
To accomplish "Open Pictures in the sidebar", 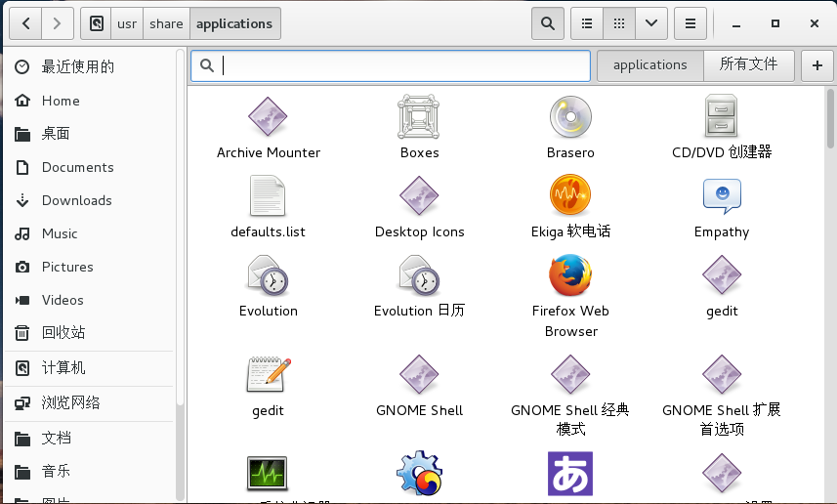I will click(89, 267).
